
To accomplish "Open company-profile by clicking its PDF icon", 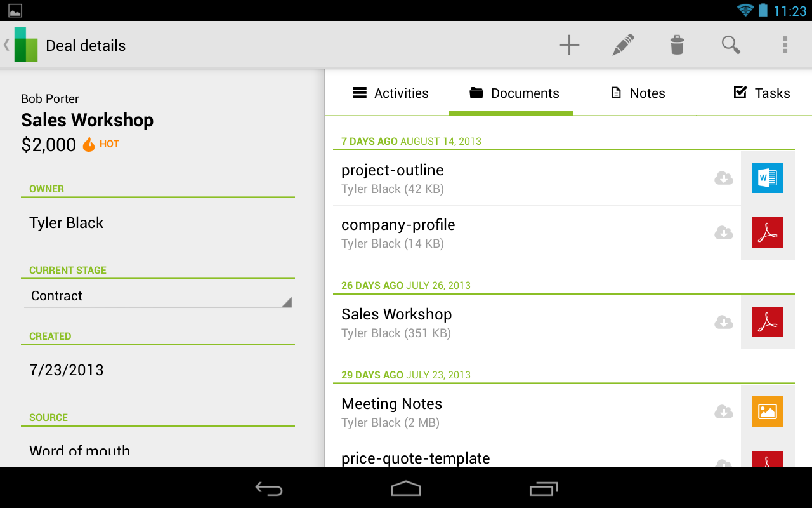I will coord(768,232).
